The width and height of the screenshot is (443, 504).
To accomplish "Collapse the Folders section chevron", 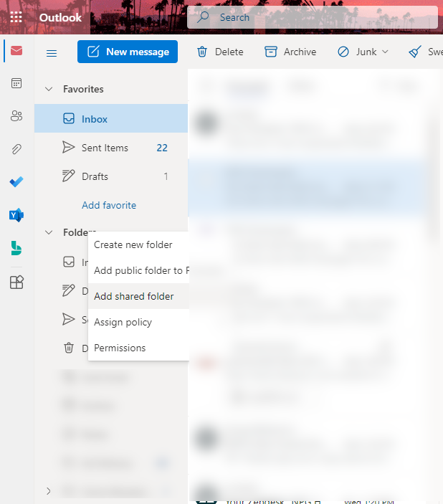I will pyautogui.click(x=49, y=232).
